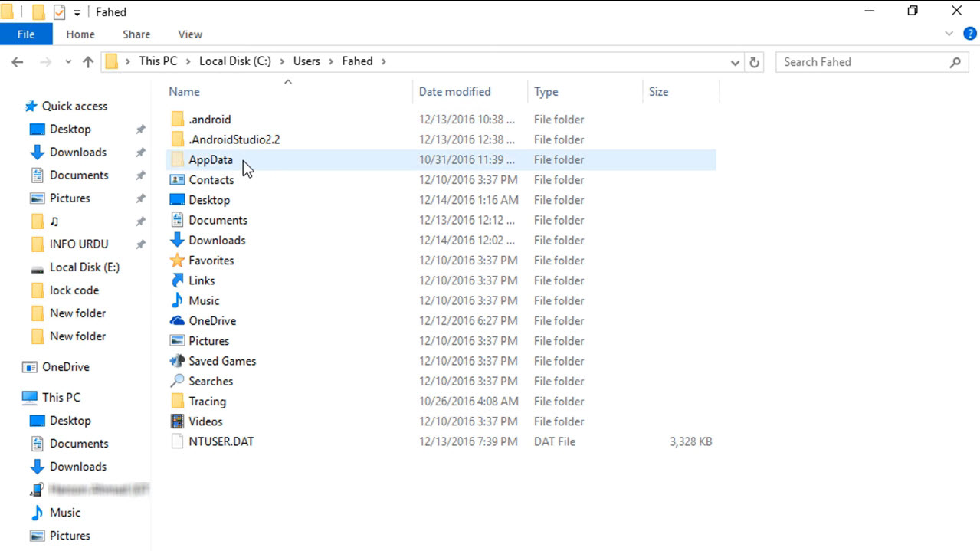
Task: Select the Searches folder
Action: [x=211, y=381]
